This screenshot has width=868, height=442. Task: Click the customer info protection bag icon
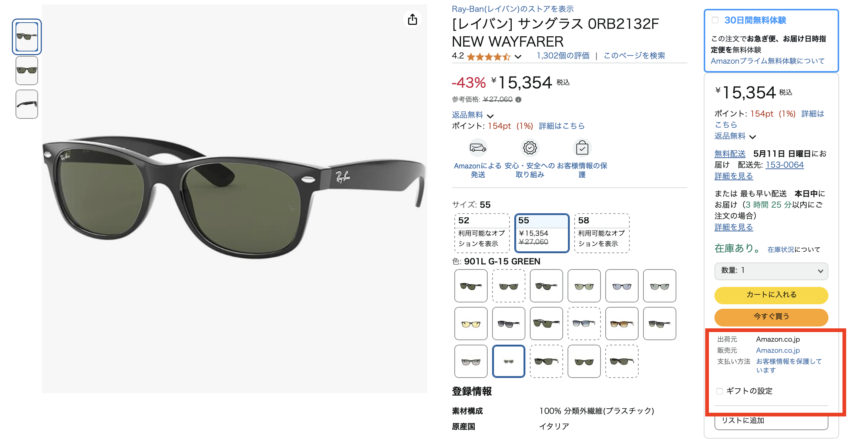(x=582, y=148)
